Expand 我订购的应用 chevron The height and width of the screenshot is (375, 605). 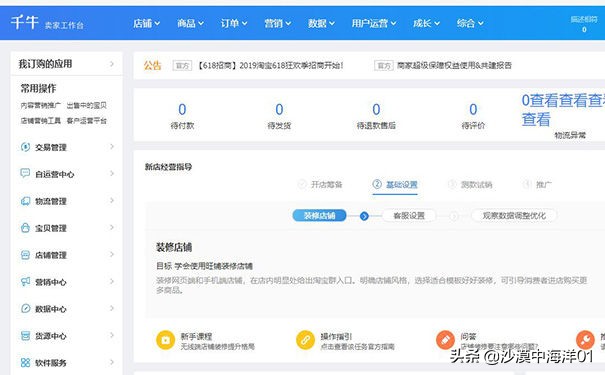(x=112, y=64)
